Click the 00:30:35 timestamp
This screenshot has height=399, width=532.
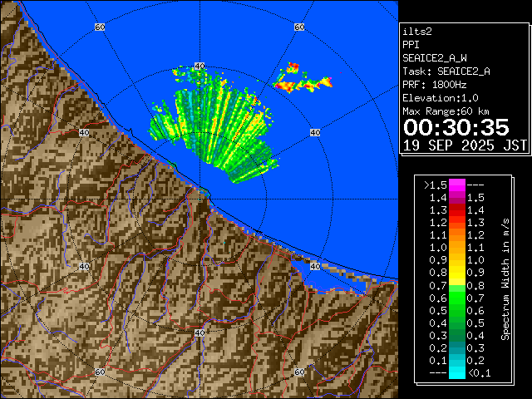tap(455, 126)
